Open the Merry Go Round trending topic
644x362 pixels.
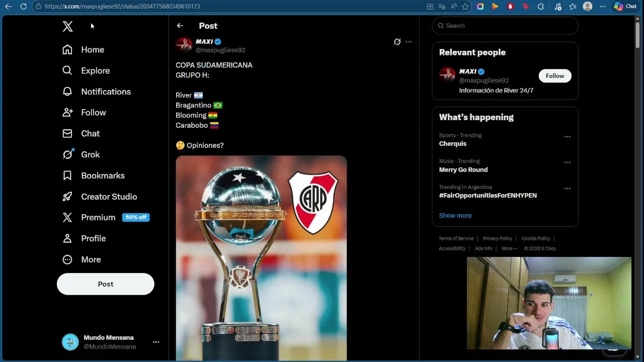(x=463, y=170)
